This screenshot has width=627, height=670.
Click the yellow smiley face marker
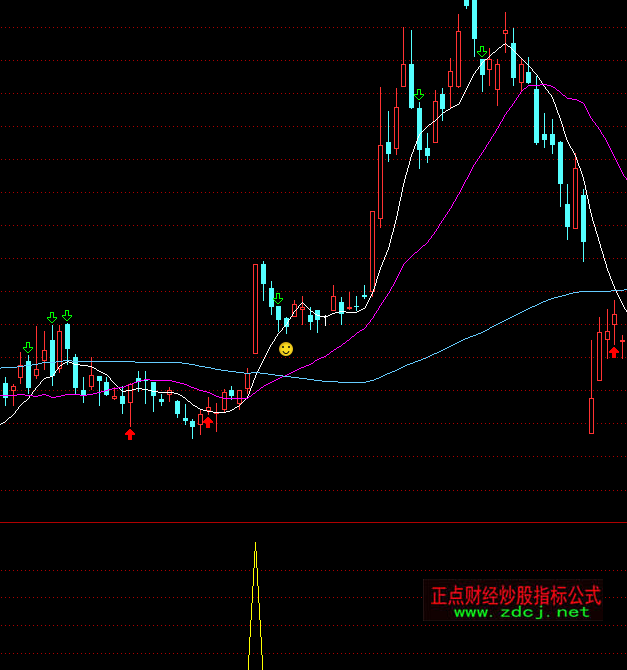(x=286, y=349)
